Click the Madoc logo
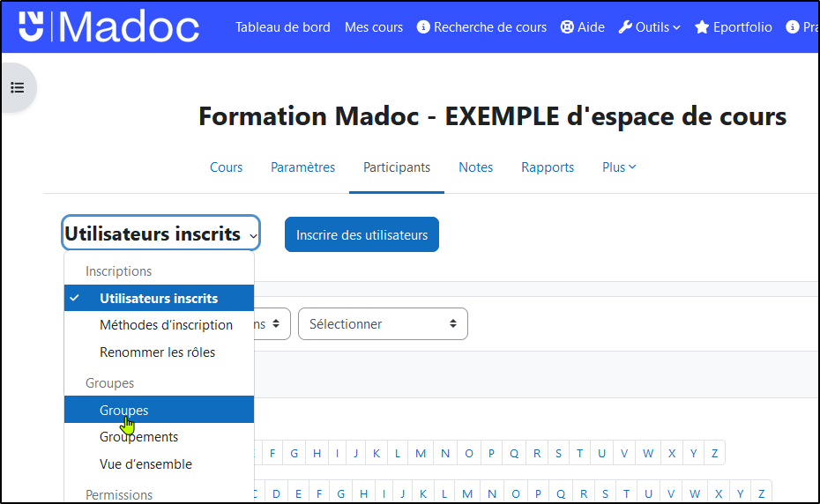Viewport: 820px width, 504px height. [108, 27]
